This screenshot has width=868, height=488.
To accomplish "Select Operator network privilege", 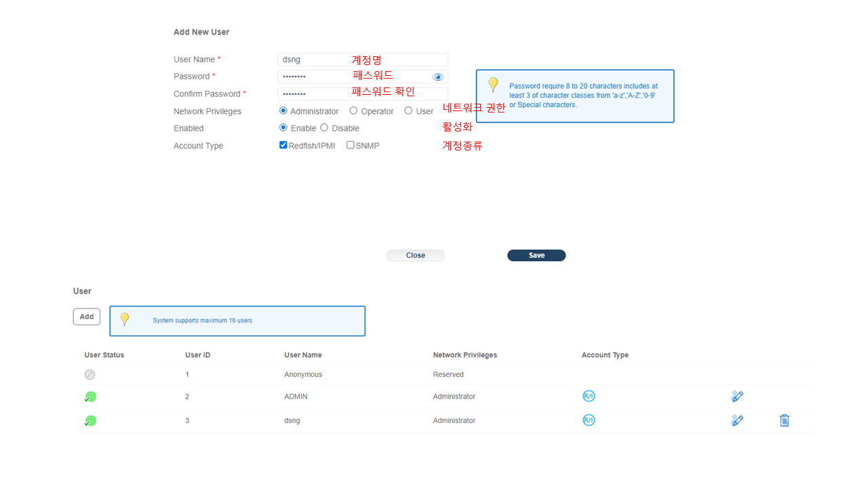I will pos(353,110).
